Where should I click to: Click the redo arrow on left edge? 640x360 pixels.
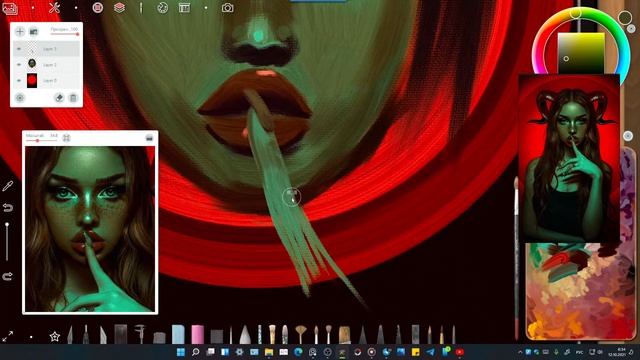pos(7,277)
